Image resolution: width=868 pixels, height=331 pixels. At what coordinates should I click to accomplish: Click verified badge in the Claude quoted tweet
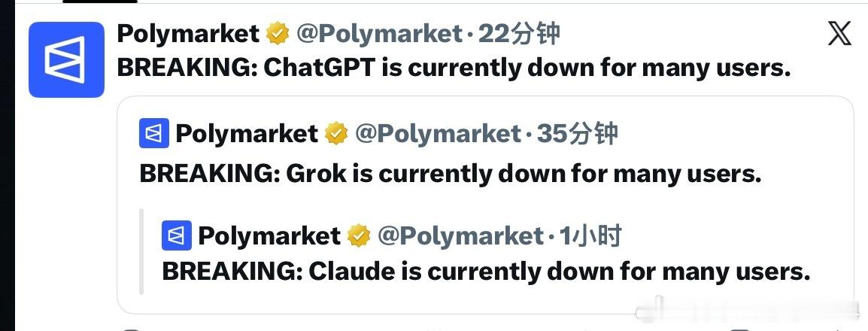click(x=359, y=235)
